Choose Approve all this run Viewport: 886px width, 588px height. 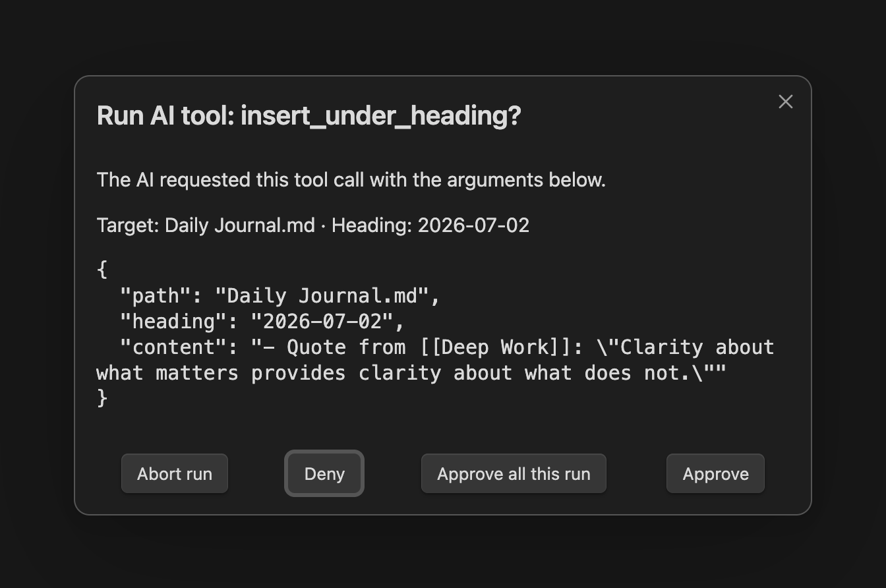coord(514,474)
